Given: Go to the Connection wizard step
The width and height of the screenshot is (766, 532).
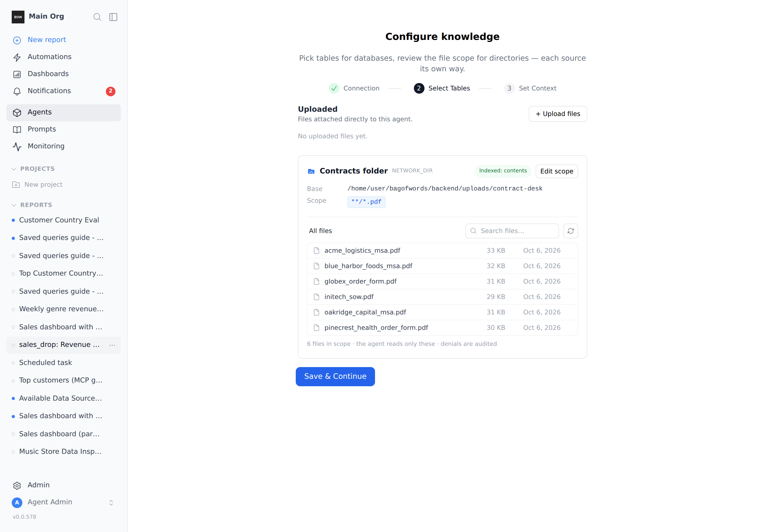Looking at the screenshot, I should (354, 88).
